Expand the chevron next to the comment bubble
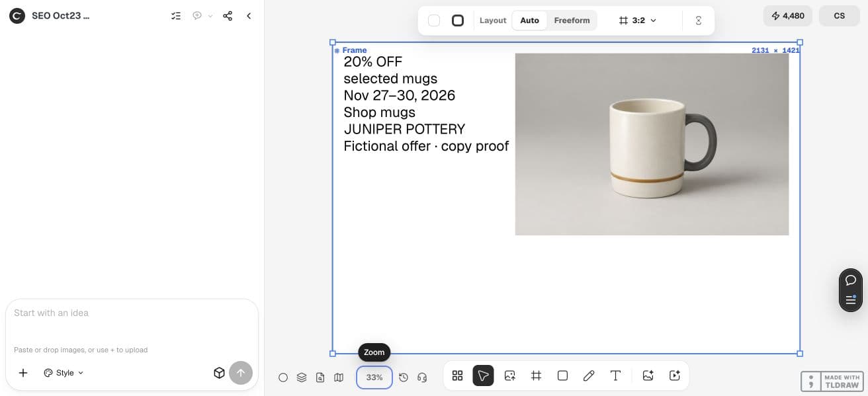The height and width of the screenshot is (396, 868). coord(210,16)
